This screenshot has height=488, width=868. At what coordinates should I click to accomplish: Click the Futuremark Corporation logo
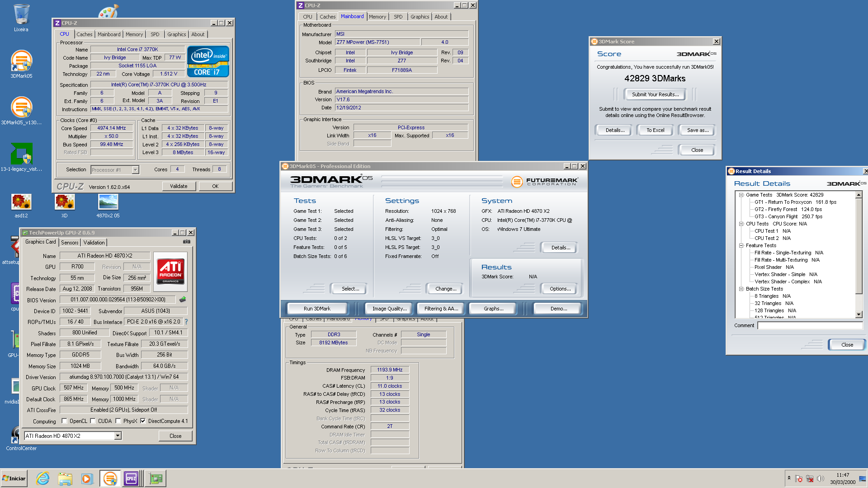coord(545,181)
